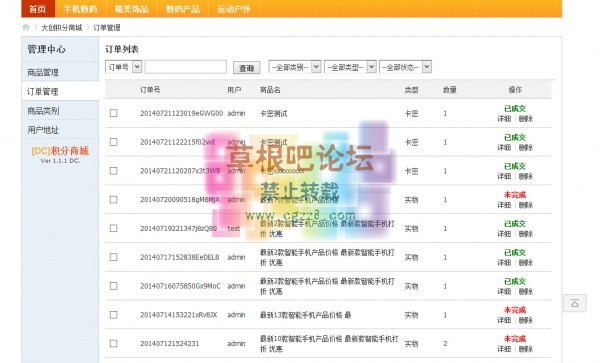Image resolution: width=600 pixels, height=363 pixels.
Task: Click order number 20140721123019eGWG00
Action: click(x=181, y=113)
